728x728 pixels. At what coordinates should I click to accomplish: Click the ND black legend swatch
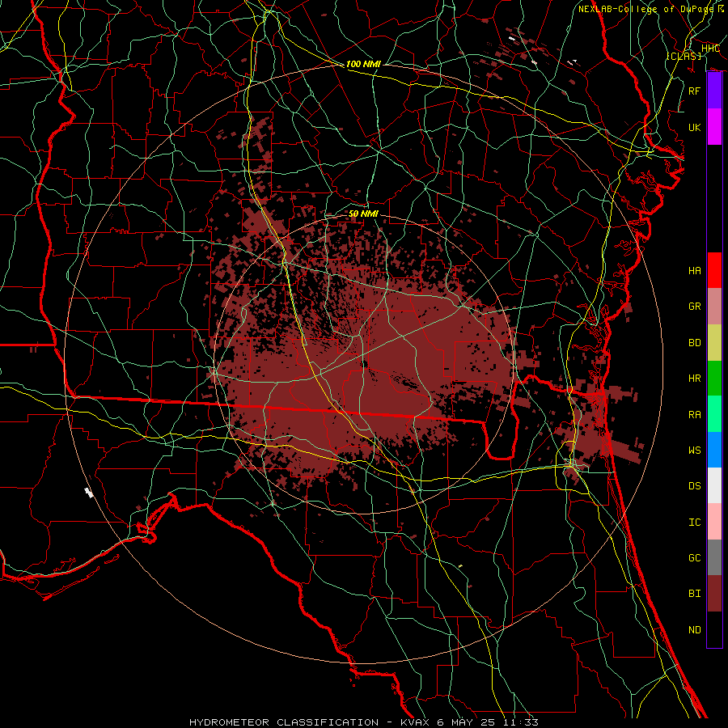click(x=714, y=629)
